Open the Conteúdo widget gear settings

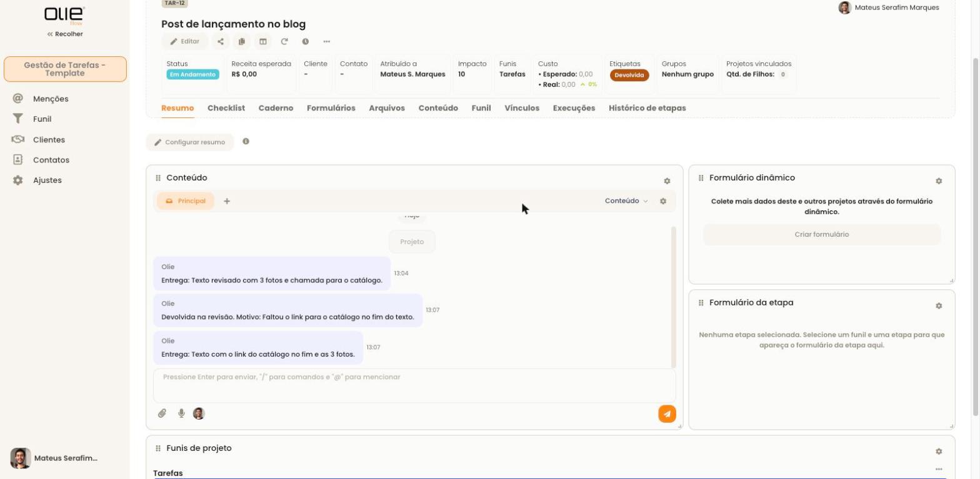(667, 181)
